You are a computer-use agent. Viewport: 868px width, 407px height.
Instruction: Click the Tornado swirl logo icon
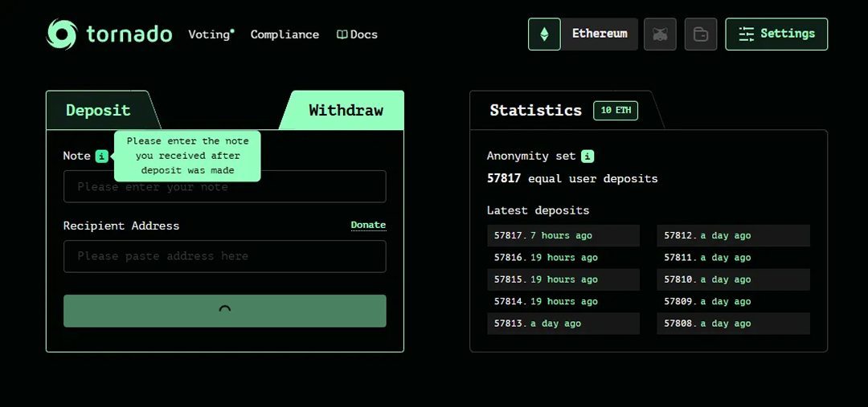click(62, 35)
